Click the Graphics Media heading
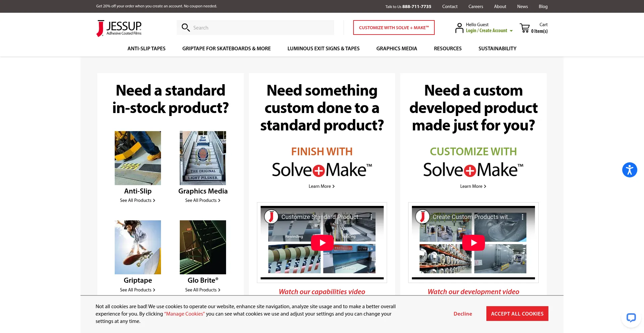644x333 pixels. tap(203, 191)
